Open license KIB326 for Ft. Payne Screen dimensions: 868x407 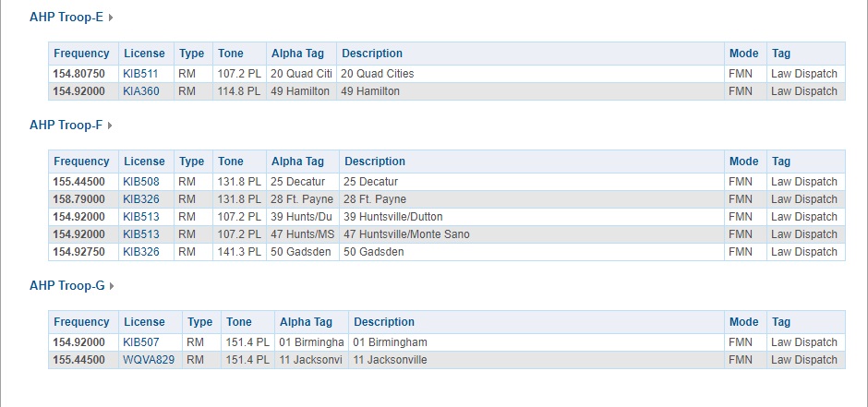(x=141, y=199)
